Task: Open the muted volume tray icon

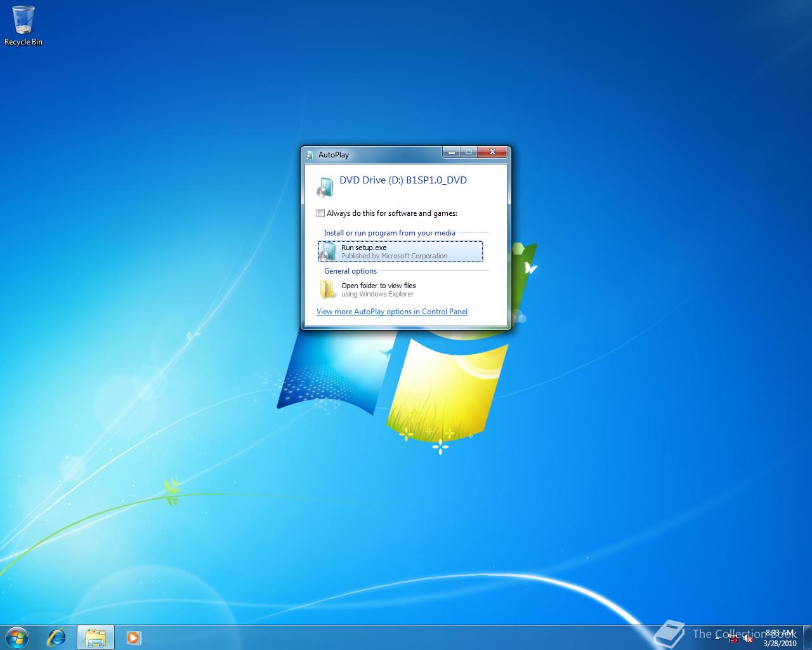Action: (x=746, y=639)
